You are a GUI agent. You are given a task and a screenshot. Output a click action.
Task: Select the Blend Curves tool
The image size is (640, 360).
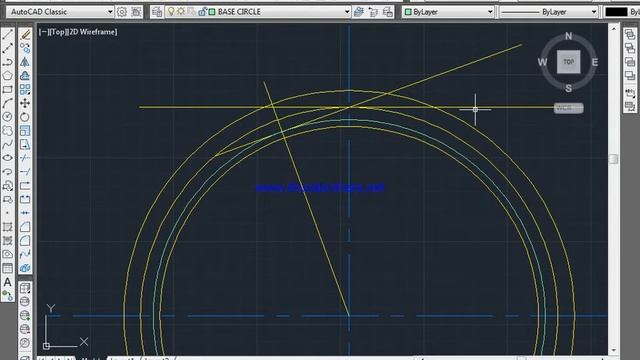[25, 254]
